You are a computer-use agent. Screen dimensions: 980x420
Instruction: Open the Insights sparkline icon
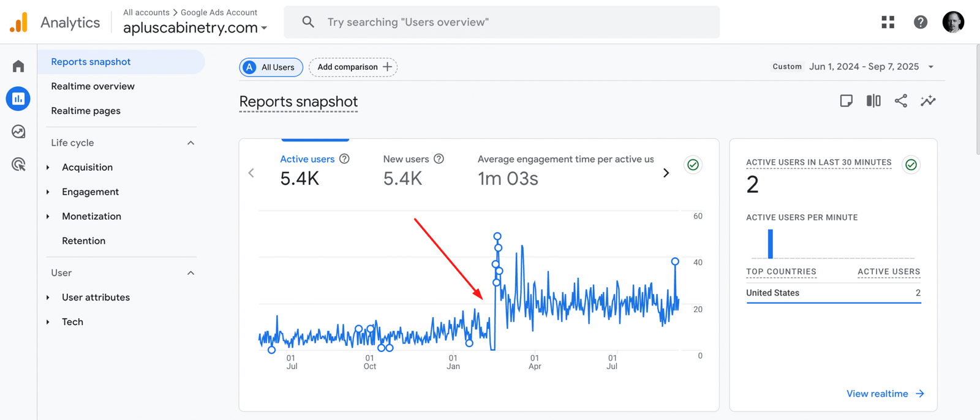coord(928,101)
